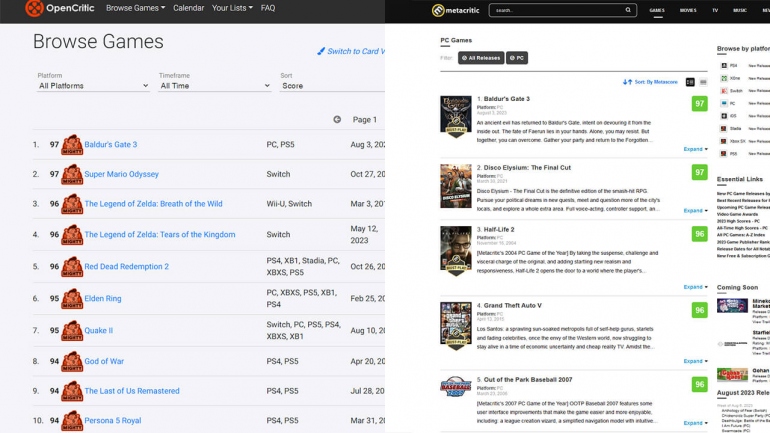Click the previous page arrow icon beside Page 1

[x=337, y=119]
